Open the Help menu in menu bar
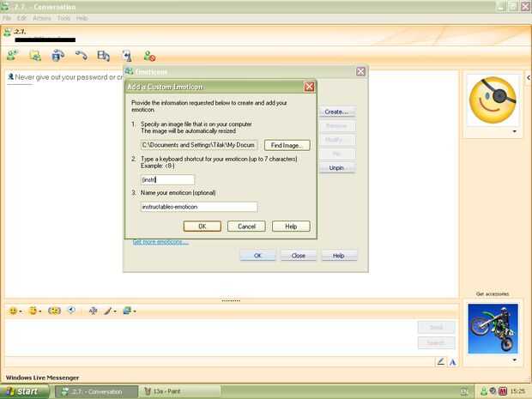 coord(82,18)
